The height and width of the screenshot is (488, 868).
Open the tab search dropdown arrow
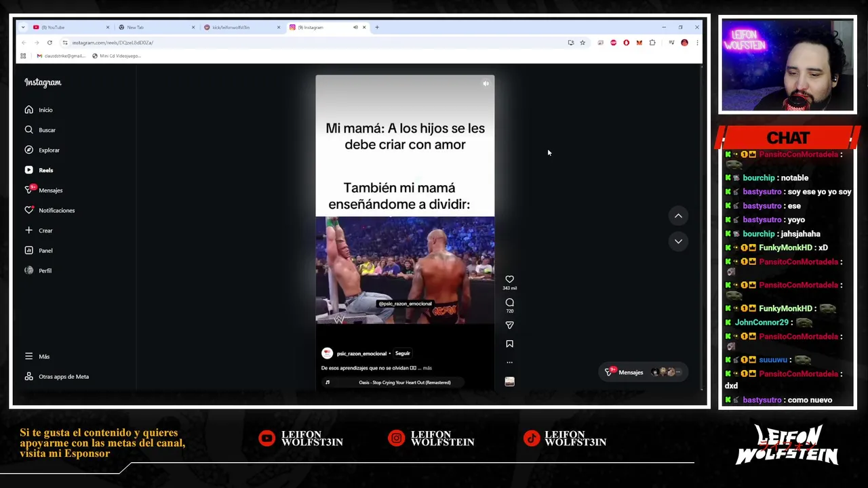pos(23,27)
